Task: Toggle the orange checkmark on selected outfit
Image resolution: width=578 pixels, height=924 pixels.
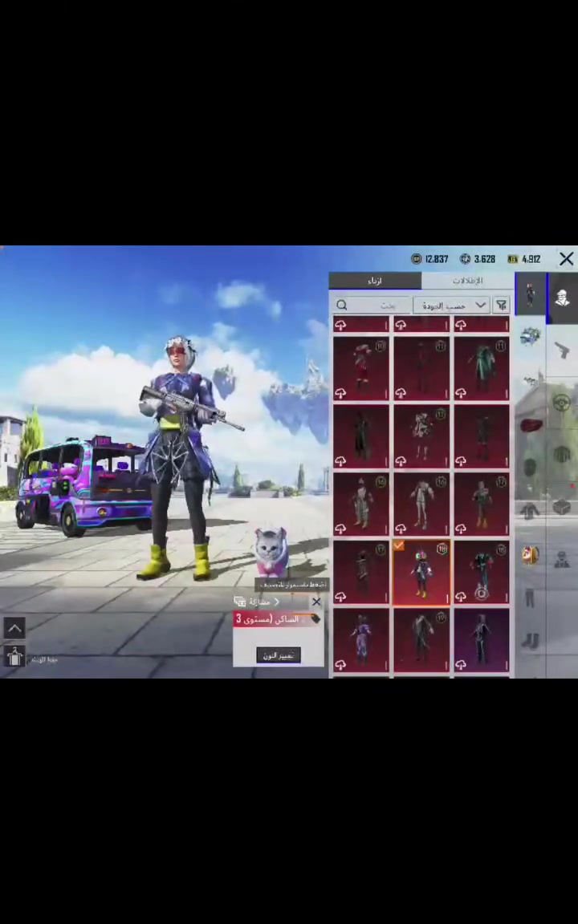Action: point(399,546)
